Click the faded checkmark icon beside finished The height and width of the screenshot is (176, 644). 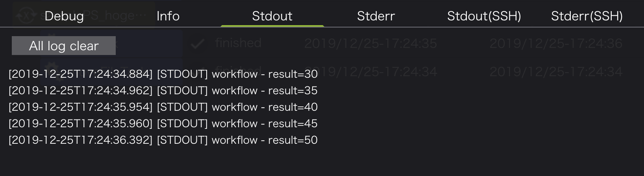pos(197,44)
